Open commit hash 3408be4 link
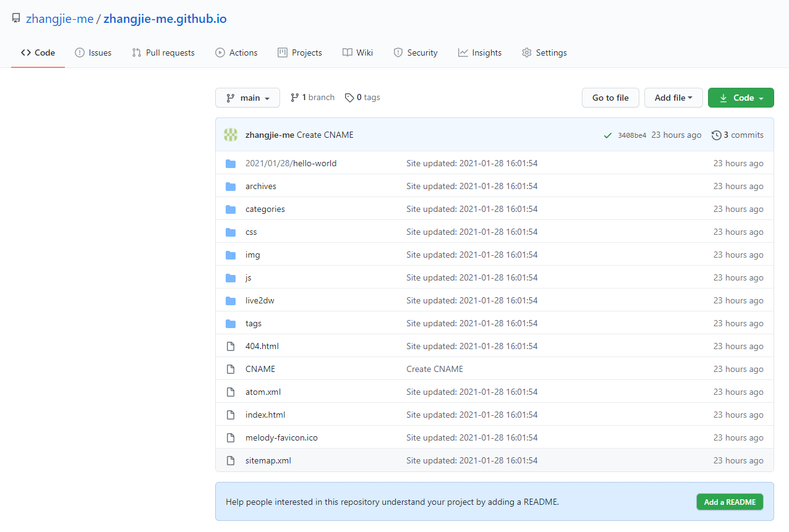 (x=632, y=135)
